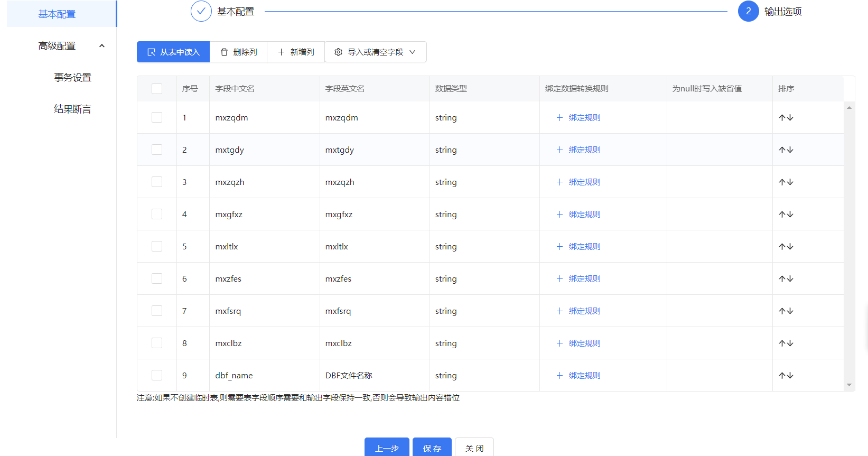Open 事务设置 in the sidebar
868x456 pixels.
[72, 78]
